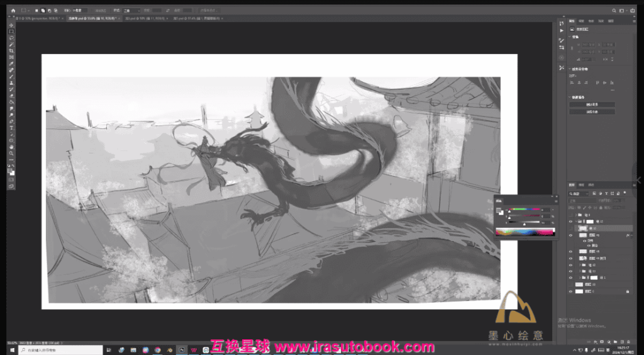Select the Hand tool
This screenshot has width=644, height=355.
[11, 147]
